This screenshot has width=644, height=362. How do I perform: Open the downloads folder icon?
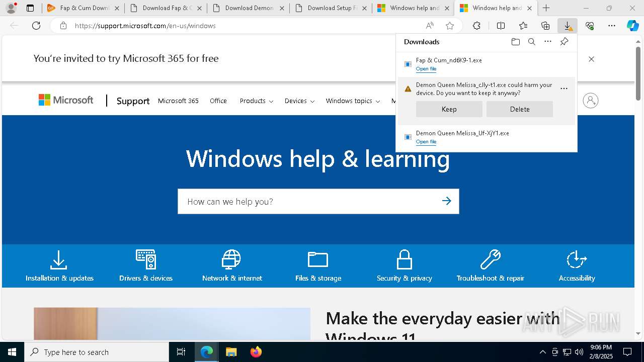(x=515, y=42)
